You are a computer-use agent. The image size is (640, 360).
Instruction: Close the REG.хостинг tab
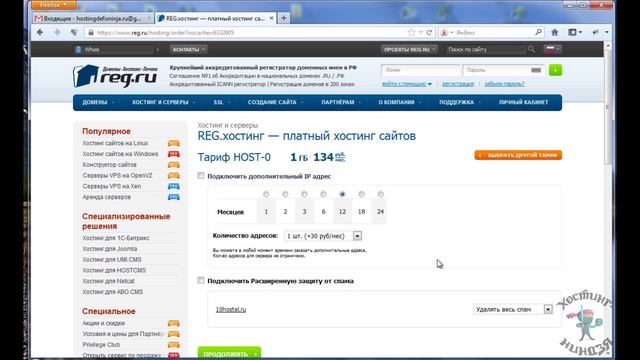(271, 18)
